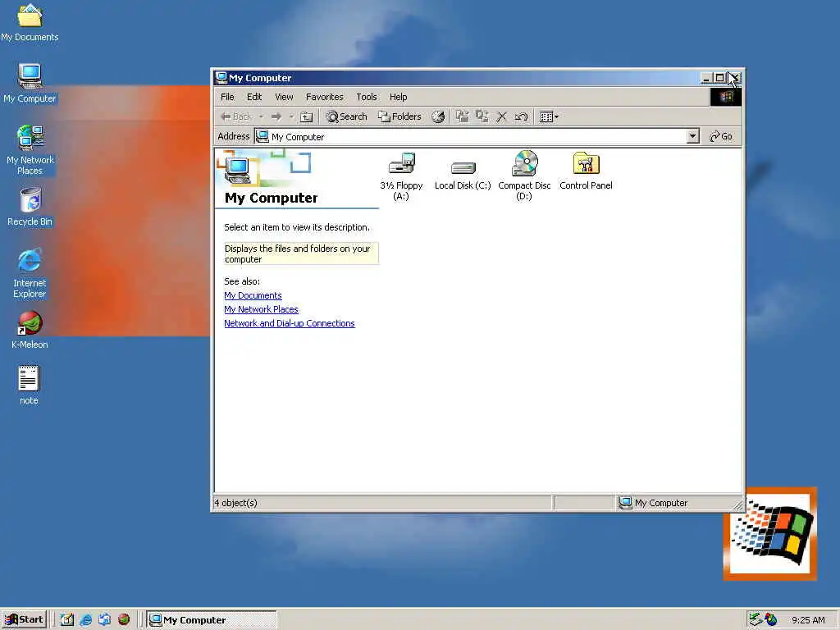Screen dimensions: 840x630
Task: Follow the My Network Places link
Action: [261, 309]
